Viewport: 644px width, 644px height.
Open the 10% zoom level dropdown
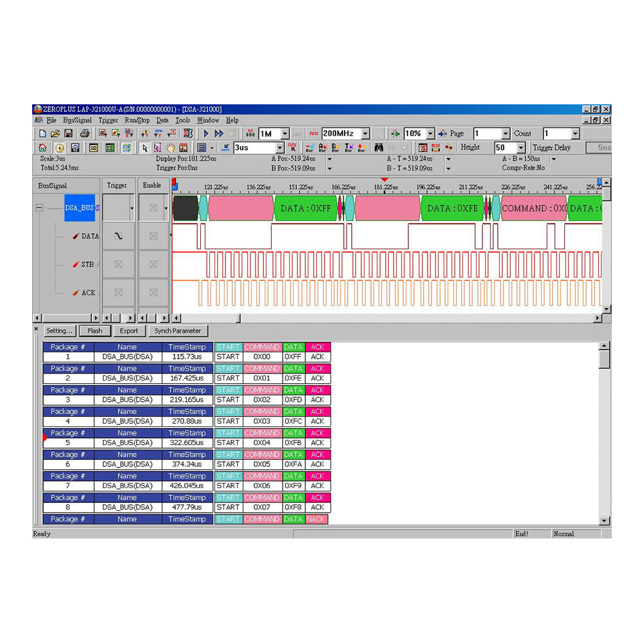pyautogui.click(x=431, y=133)
